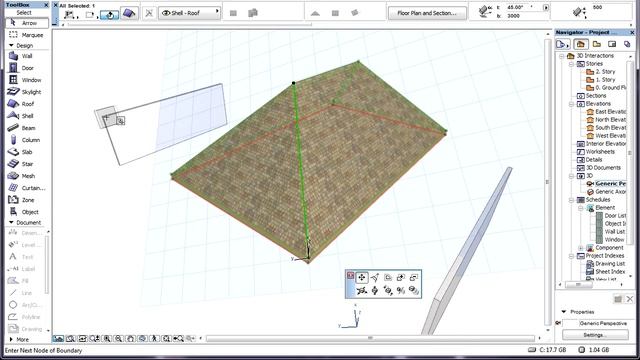
Task: Click the 3D Explore walking figure icon
Action: pos(154,338)
